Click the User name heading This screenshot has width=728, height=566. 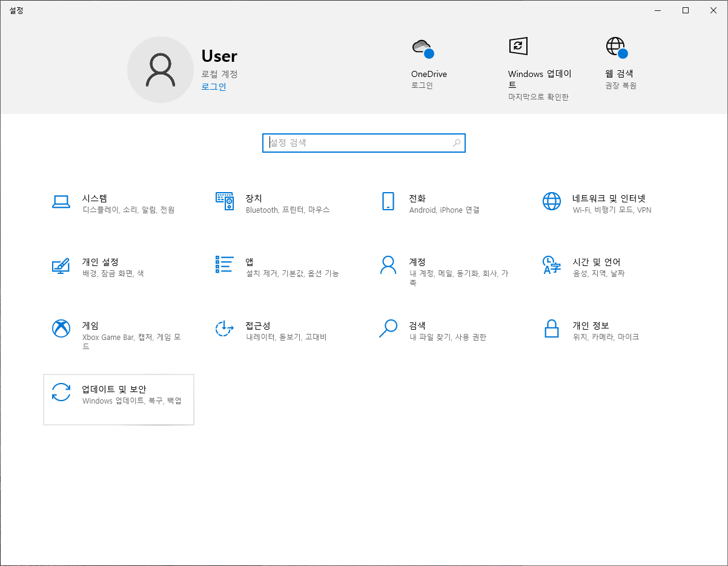[x=219, y=56]
